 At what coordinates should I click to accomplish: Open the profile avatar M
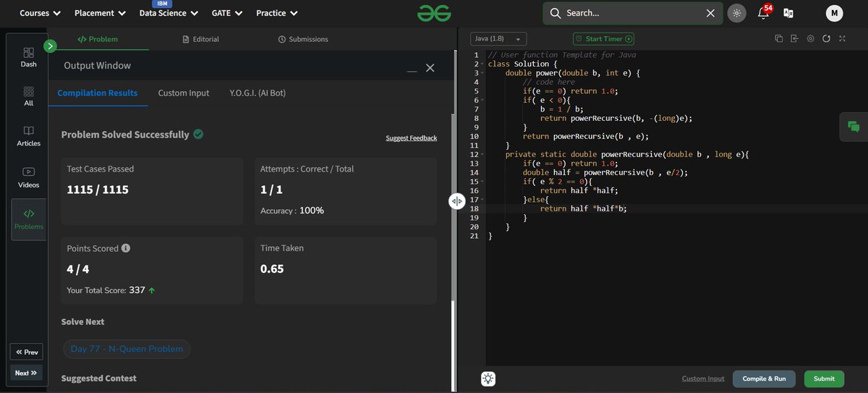point(834,13)
